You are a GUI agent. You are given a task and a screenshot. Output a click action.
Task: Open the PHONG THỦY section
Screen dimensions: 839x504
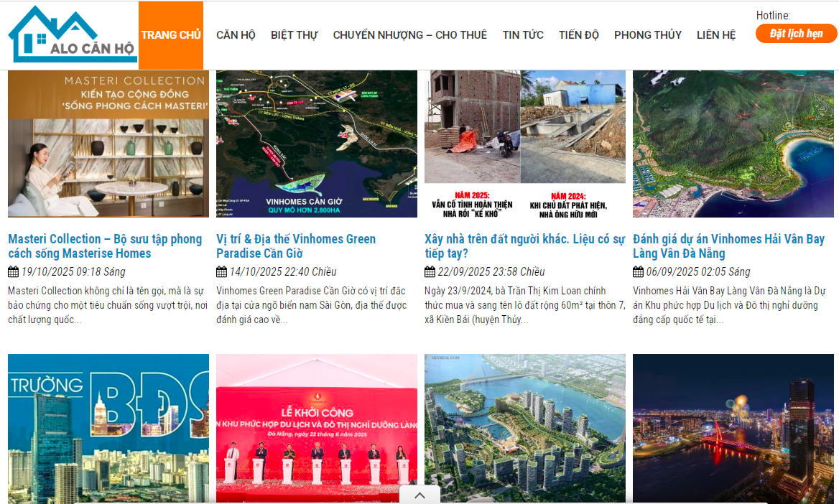[x=647, y=34]
